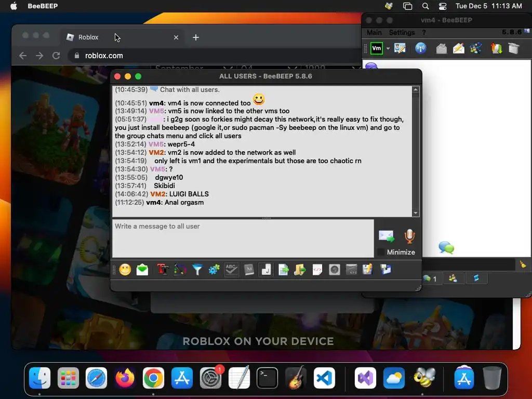This screenshot has width=532, height=399.
Task: Close the Roblox browser tab
Action: pos(176,37)
